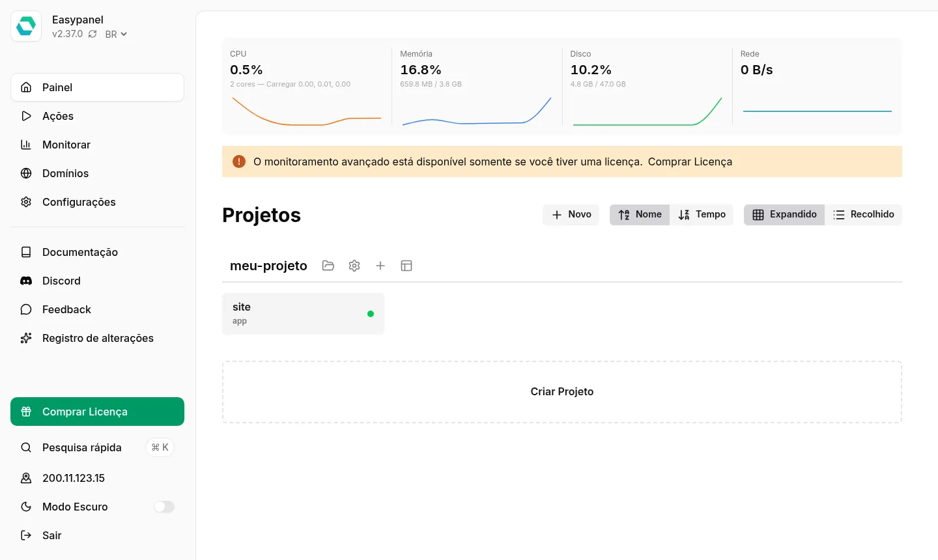
Task: Click the Easypanel logo icon
Action: (x=26, y=27)
